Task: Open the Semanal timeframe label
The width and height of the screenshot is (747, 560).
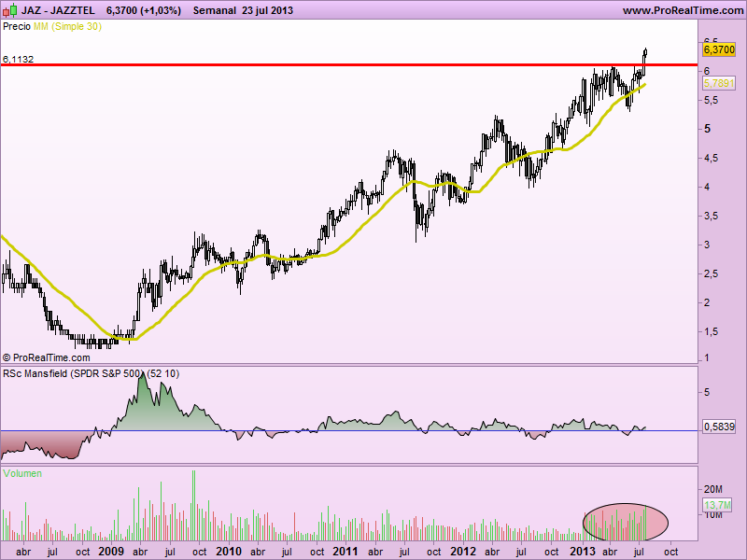Action: [215, 10]
